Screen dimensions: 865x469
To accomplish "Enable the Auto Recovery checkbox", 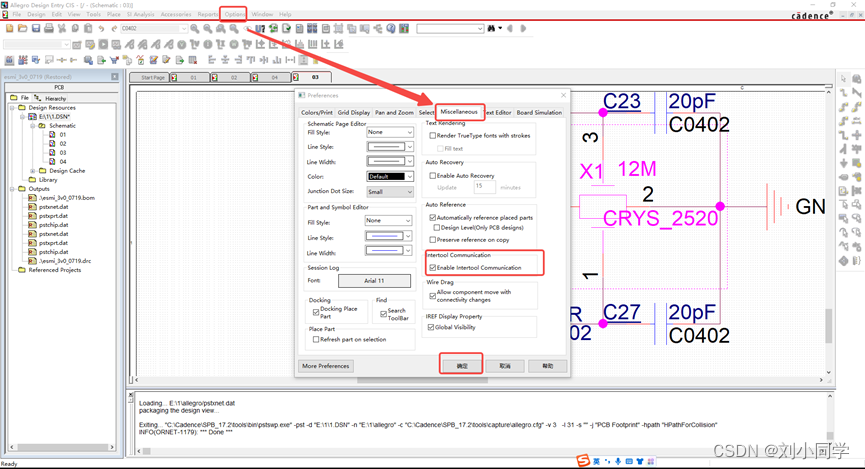I will point(432,175).
